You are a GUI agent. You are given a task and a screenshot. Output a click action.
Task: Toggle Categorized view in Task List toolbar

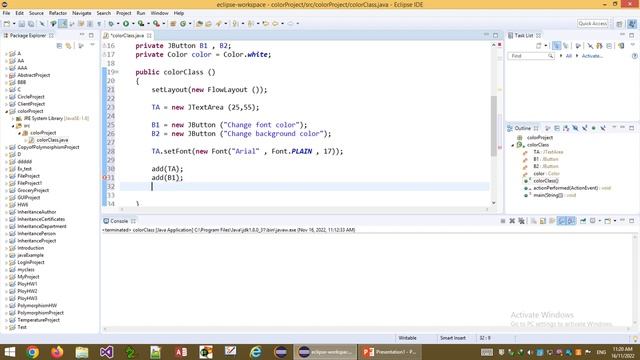[556, 45]
